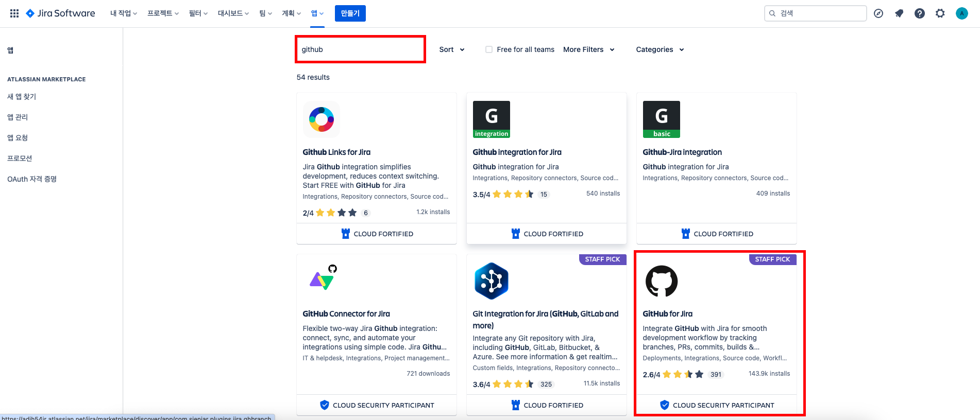Click the search magnifier icon in header
This screenshot has width=980, height=420.
coord(772,13)
